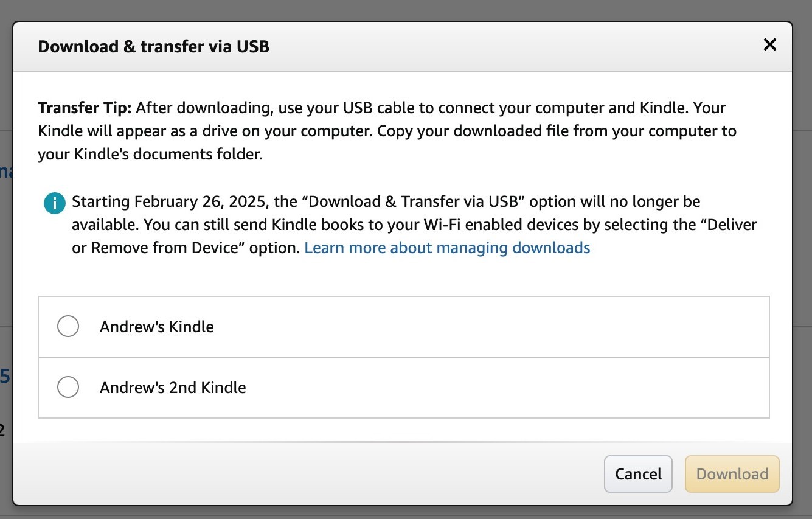Screen dimensions: 812x519
Task: Click the gray footer bar left of Cancel
Action: (304, 474)
